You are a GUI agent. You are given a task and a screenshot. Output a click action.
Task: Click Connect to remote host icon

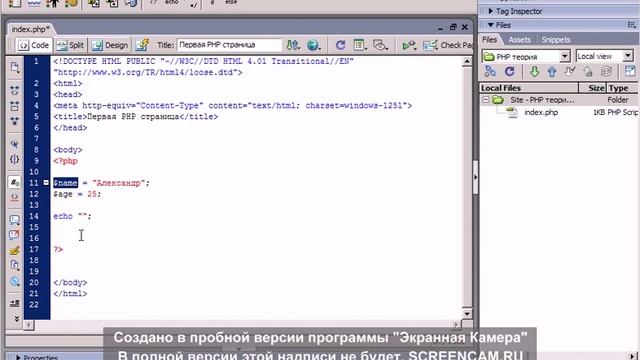[490, 71]
